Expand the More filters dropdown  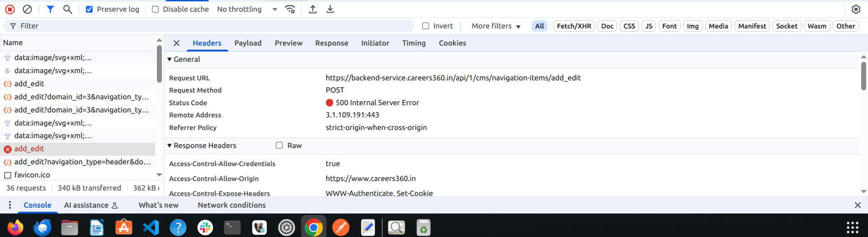tap(496, 26)
